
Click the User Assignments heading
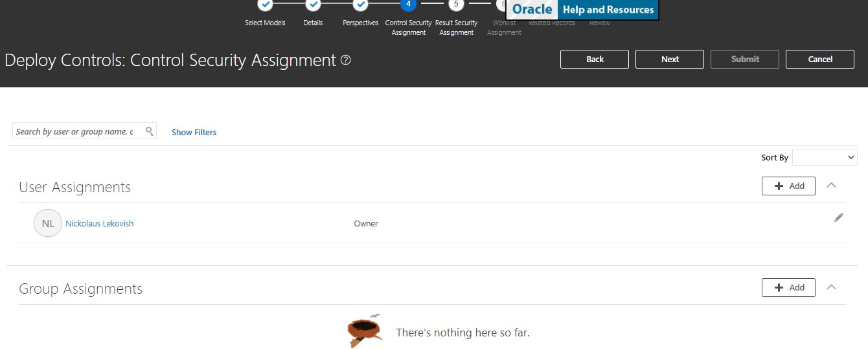click(x=75, y=187)
